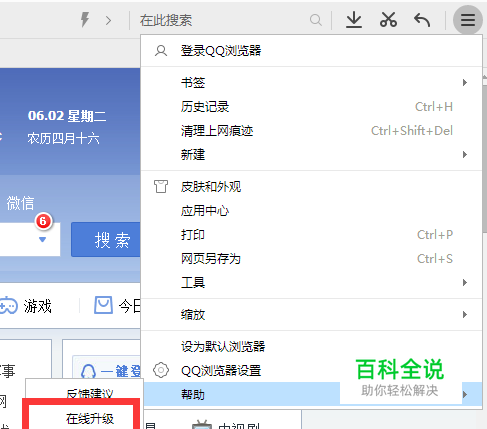The width and height of the screenshot is (487, 429).
Task: Click the magnifier search icon
Action: 315,20
